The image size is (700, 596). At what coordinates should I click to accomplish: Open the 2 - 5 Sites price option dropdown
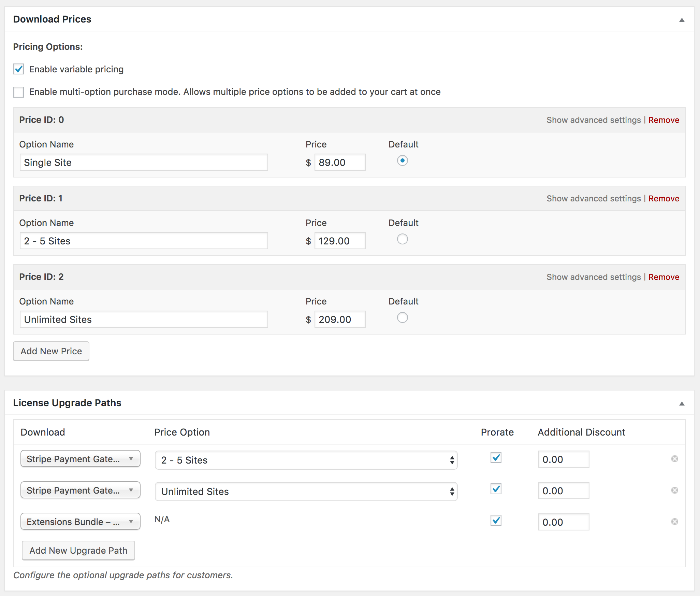pos(306,460)
